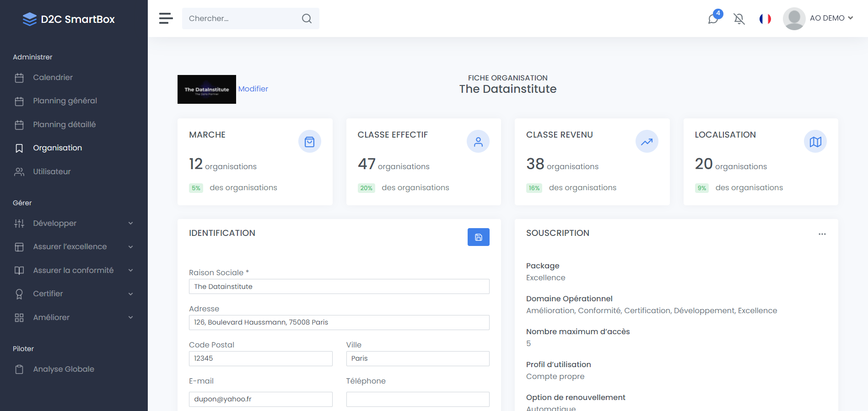This screenshot has width=868, height=411.
Task: Click the Localisation map icon
Action: (x=815, y=142)
